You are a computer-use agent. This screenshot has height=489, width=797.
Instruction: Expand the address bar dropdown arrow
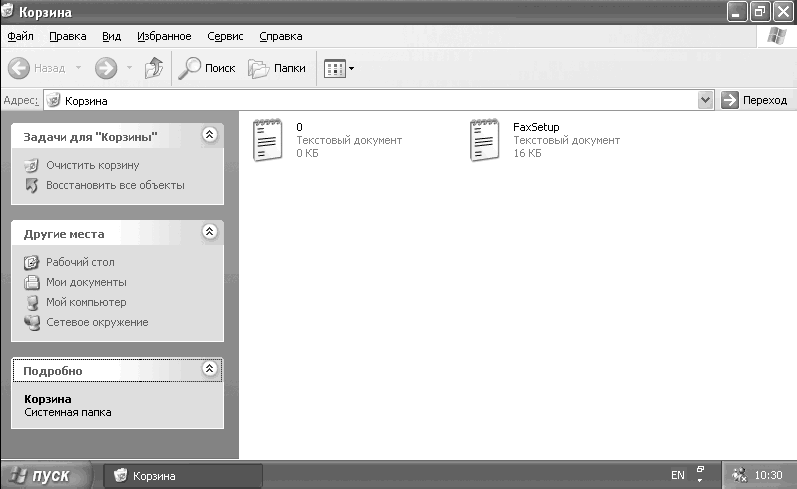706,100
